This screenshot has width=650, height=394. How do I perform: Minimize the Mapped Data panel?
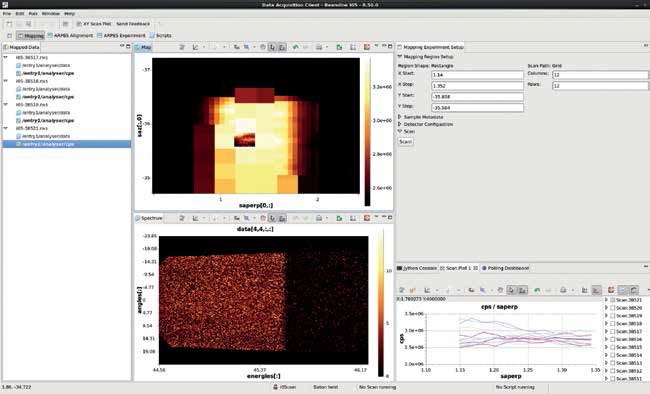point(122,46)
